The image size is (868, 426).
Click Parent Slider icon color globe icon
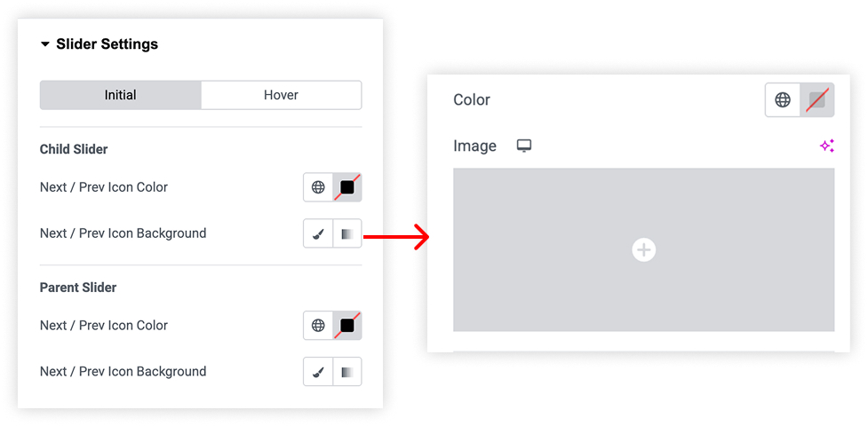(x=318, y=326)
